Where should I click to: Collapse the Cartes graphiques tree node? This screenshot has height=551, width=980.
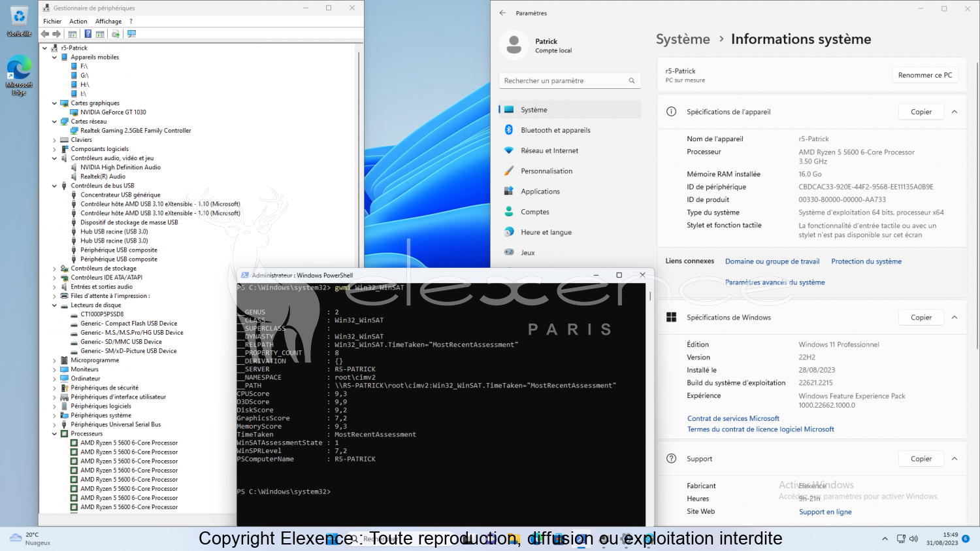pos(54,103)
